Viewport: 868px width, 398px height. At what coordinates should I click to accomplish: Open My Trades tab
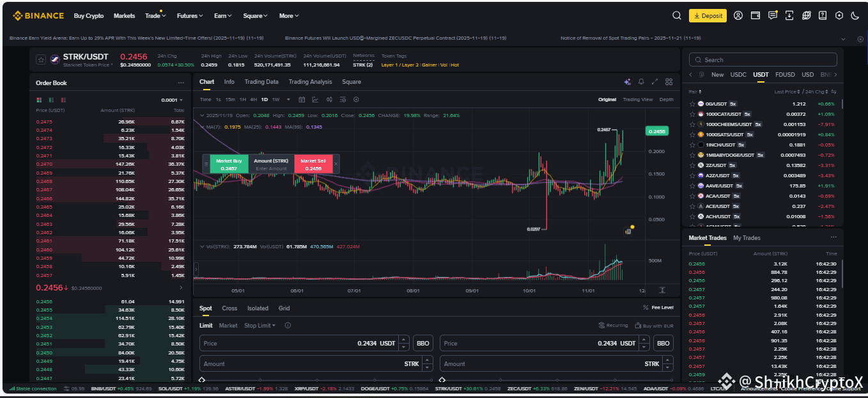point(747,238)
